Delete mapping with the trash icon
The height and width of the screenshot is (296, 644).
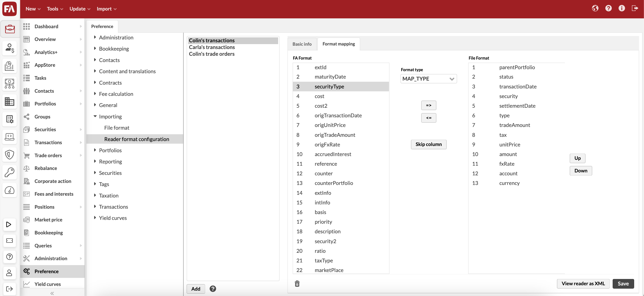click(x=297, y=283)
